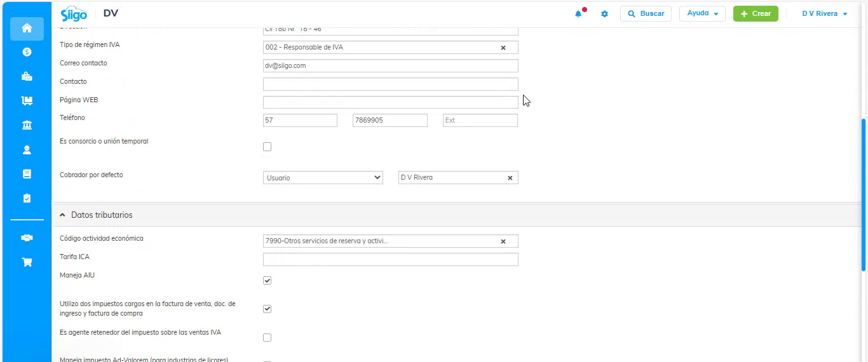
Task: Open the inventory cart icon in sidebar
Action: pos(27,101)
